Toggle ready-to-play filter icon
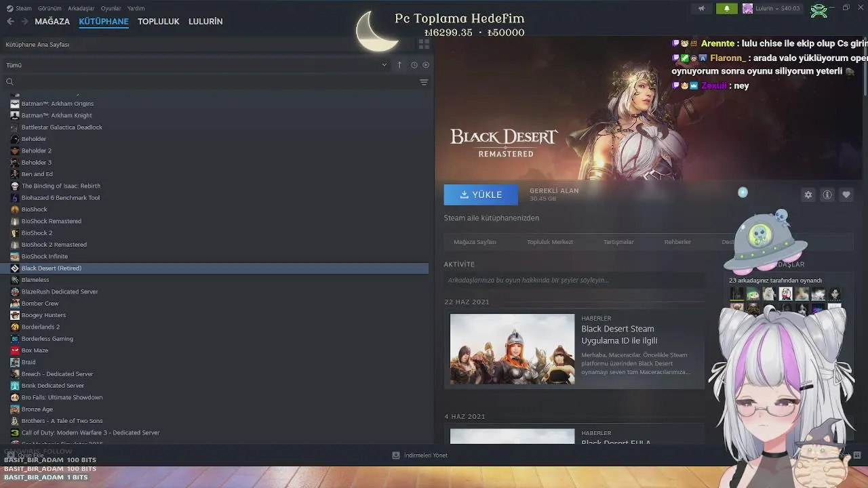This screenshot has height=488, width=868. click(x=426, y=65)
